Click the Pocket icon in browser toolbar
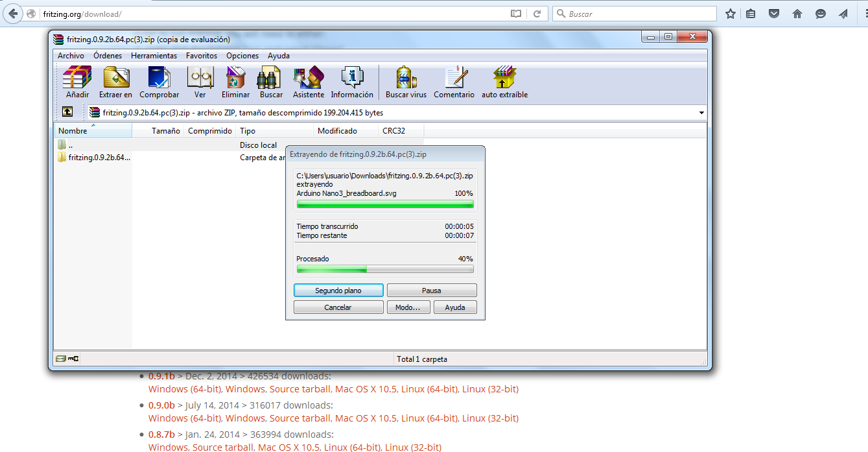868x452 pixels. coord(774,14)
